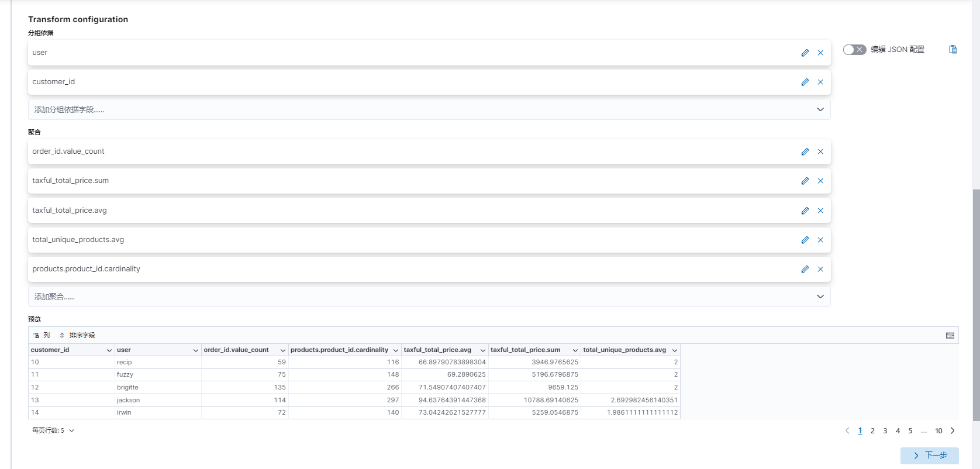Select cell value 66.89790783898304
Image resolution: width=980 pixels, height=469 pixels.
(x=445, y=363)
